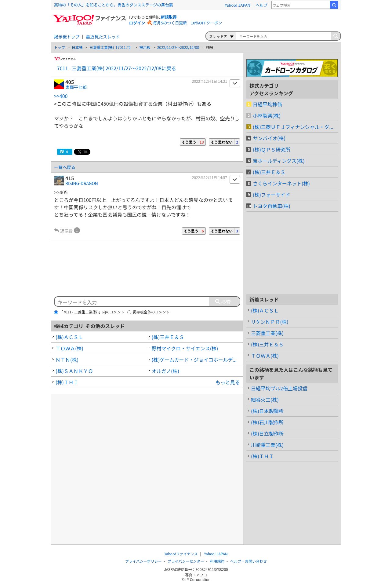Click the web search input field
392x581 pixels.
pos(301,5)
